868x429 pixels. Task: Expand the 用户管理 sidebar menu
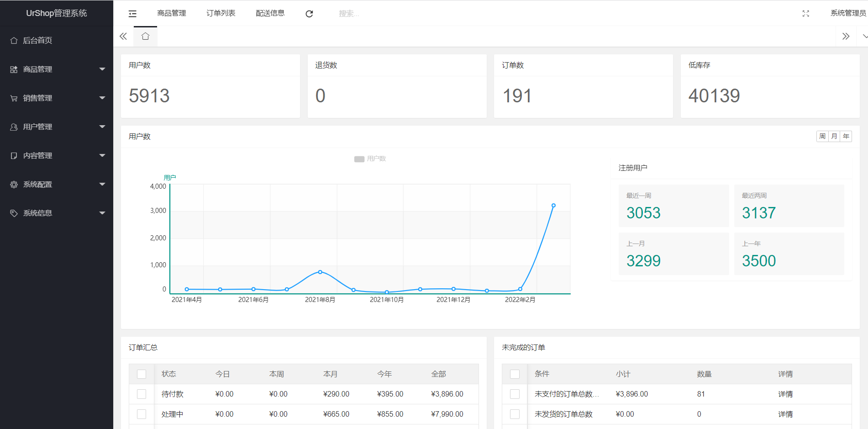tap(57, 127)
